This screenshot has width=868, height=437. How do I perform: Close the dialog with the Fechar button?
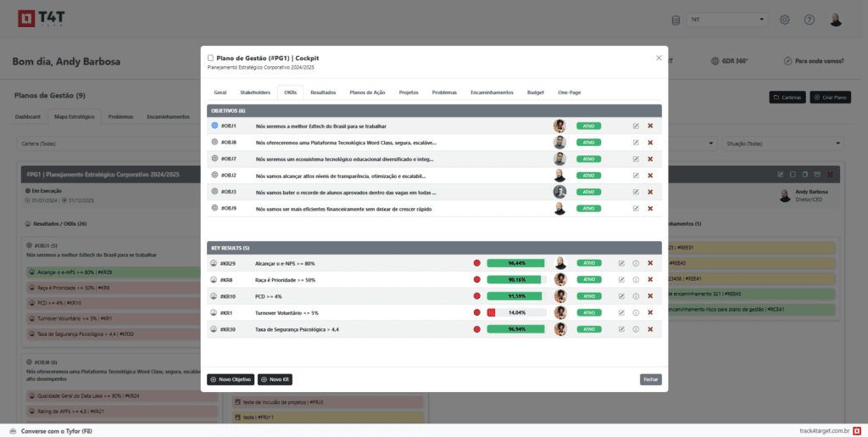tap(650, 379)
